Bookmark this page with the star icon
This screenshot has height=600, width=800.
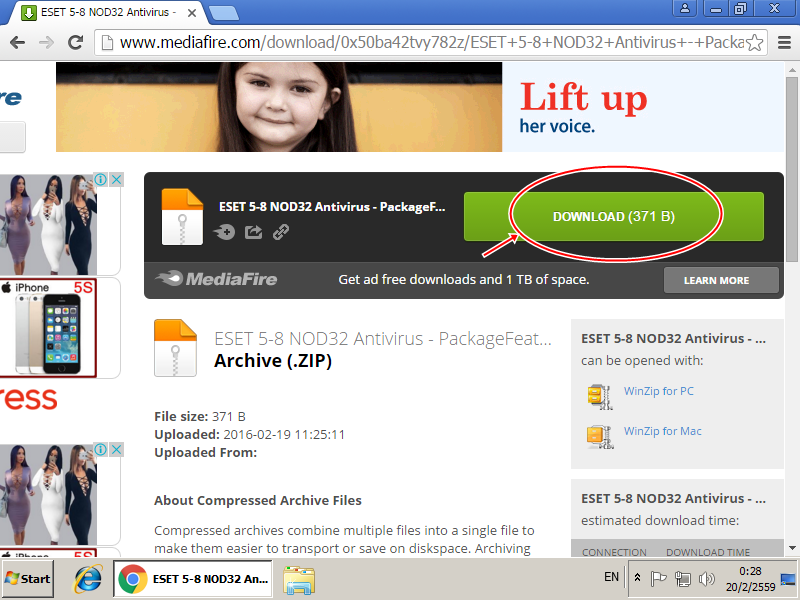(x=755, y=43)
